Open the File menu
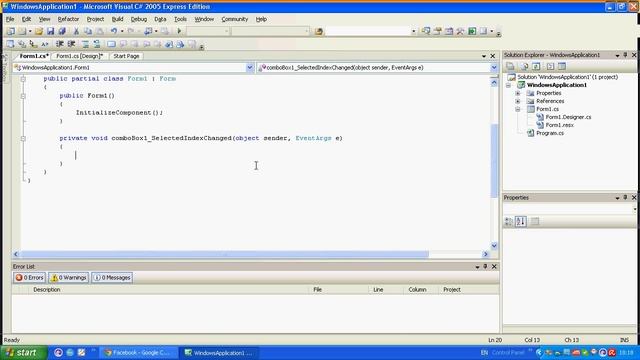This screenshot has width=640, height=360. click(x=10, y=19)
